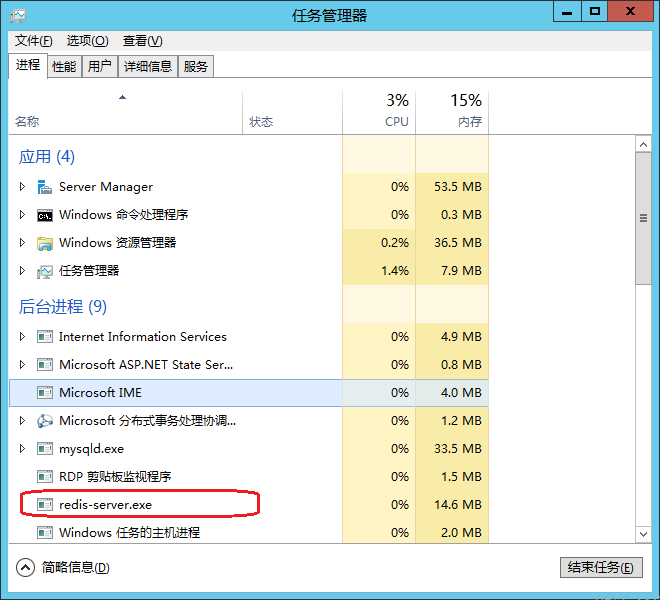This screenshot has width=660, height=600.
Task: Expand the 任务管理器 app row
Action: 22,271
